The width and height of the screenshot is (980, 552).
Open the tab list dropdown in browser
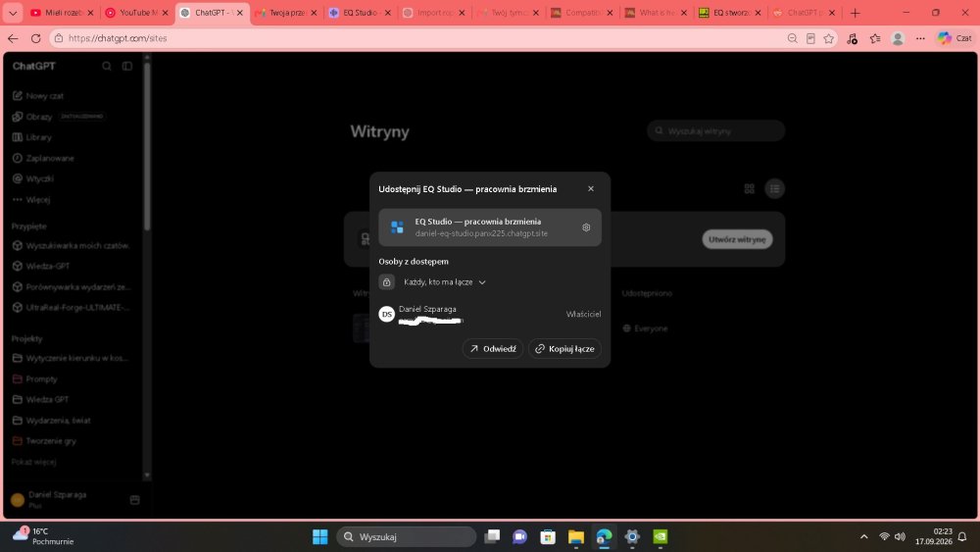(x=13, y=13)
